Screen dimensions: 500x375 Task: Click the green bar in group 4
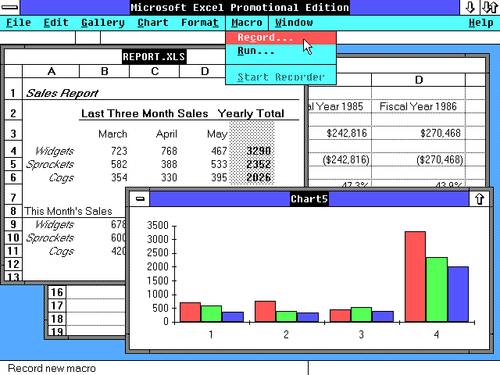[x=437, y=290]
